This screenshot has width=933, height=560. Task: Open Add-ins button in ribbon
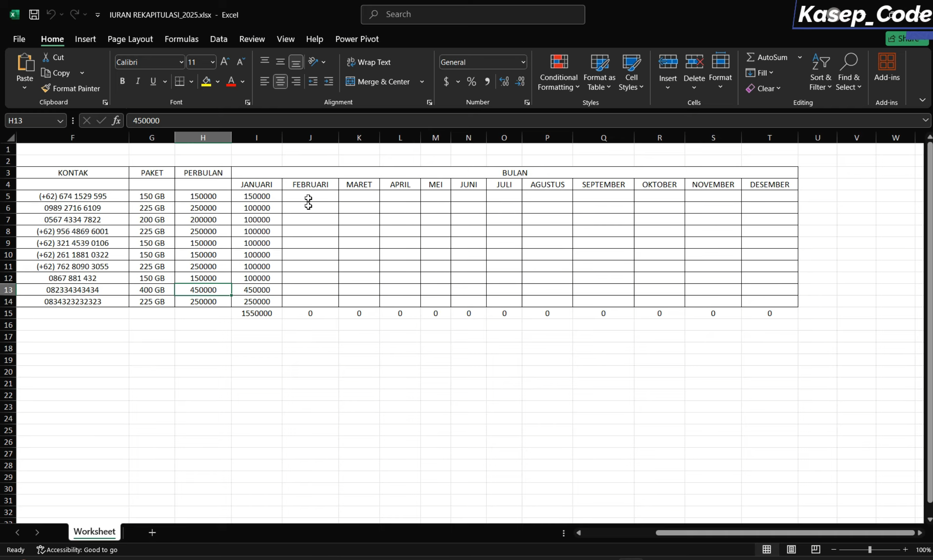click(887, 68)
